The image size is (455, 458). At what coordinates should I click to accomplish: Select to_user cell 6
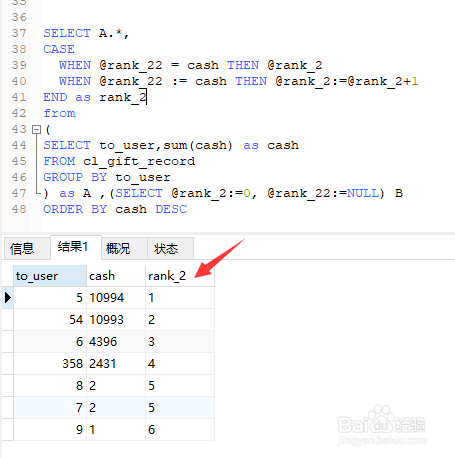(50, 342)
